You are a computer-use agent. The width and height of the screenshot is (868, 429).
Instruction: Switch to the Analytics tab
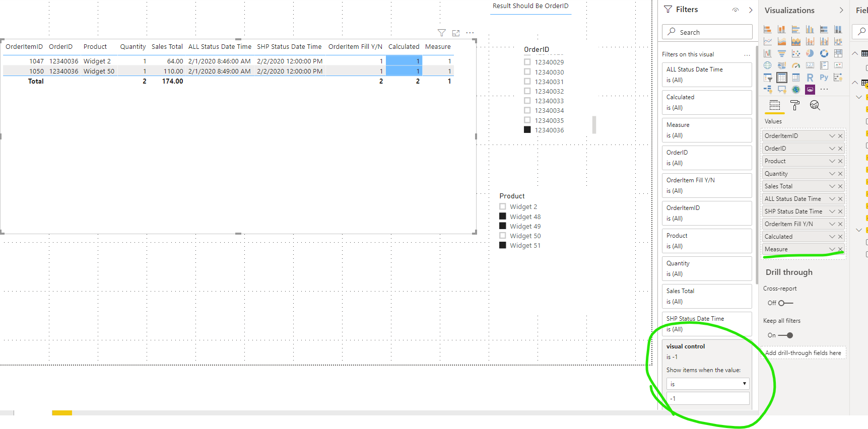pyautogui.click(x=815, y=105)
